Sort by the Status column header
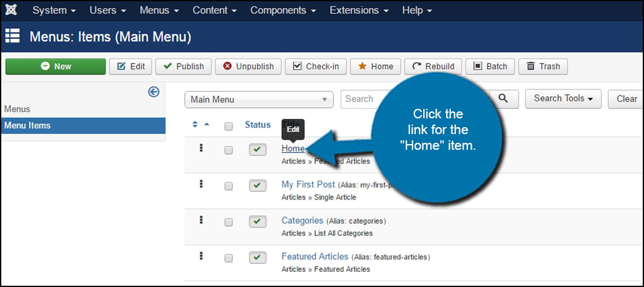 pos(257,125)
